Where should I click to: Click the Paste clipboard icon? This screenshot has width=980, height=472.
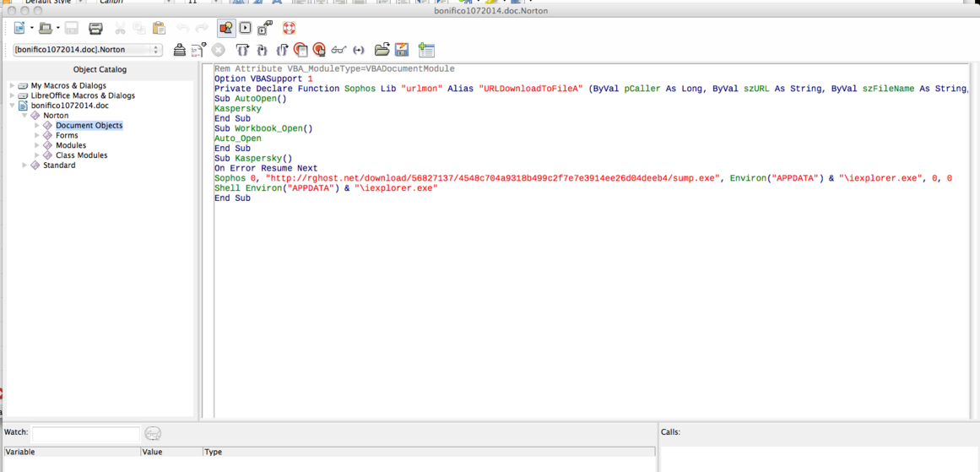tap(160, 28)
